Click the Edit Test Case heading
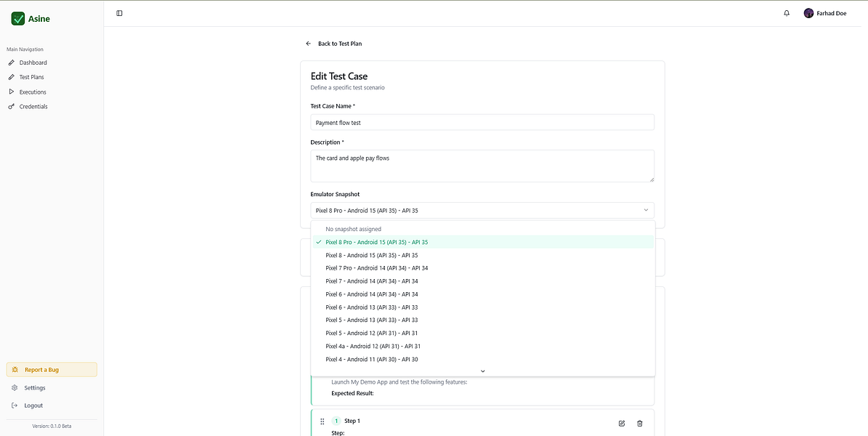868x436 pixels. [x=338, y=76]
